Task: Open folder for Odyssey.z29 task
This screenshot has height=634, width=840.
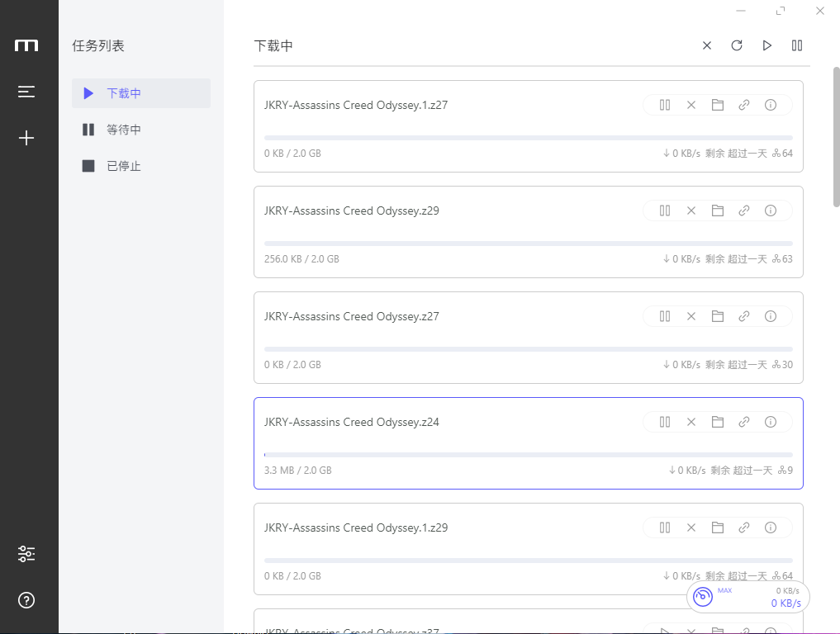Action: [x=717, y=211]
